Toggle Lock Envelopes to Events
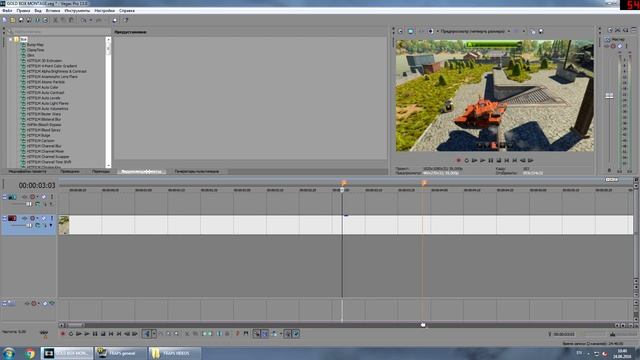 pyautogui.click(x=288, y=334)
